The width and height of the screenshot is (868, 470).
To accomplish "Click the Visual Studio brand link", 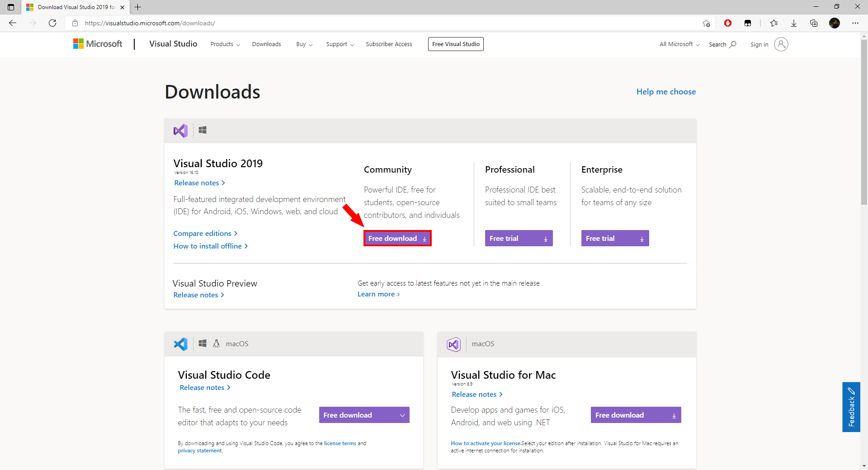I will click(173, 44).
